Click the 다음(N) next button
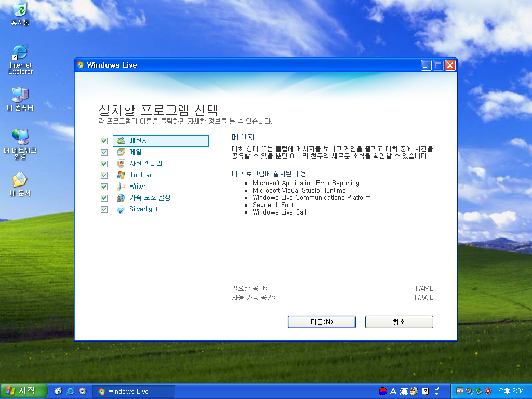Viewport: 532px width, 399px height. coord(322,322)
